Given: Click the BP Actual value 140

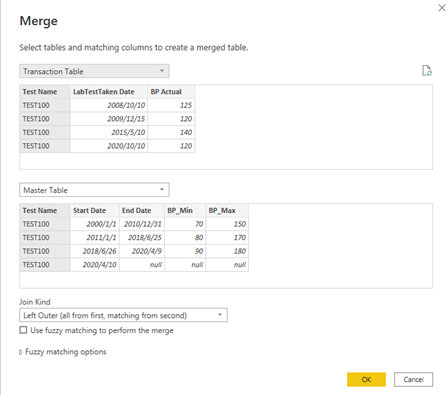Looking at the screenshot, I should click(x=171, y=132).
